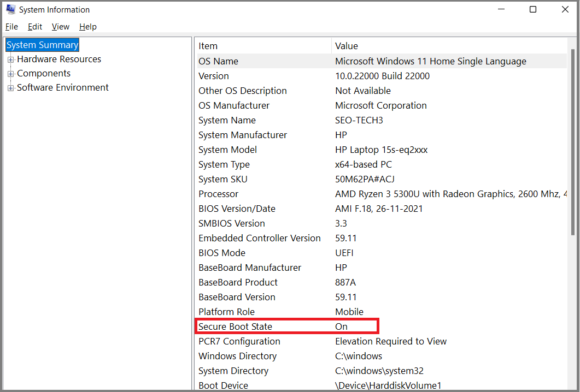Click the UEFI value
The width and height of the screenshot is (580, 392).
(344, 253)
